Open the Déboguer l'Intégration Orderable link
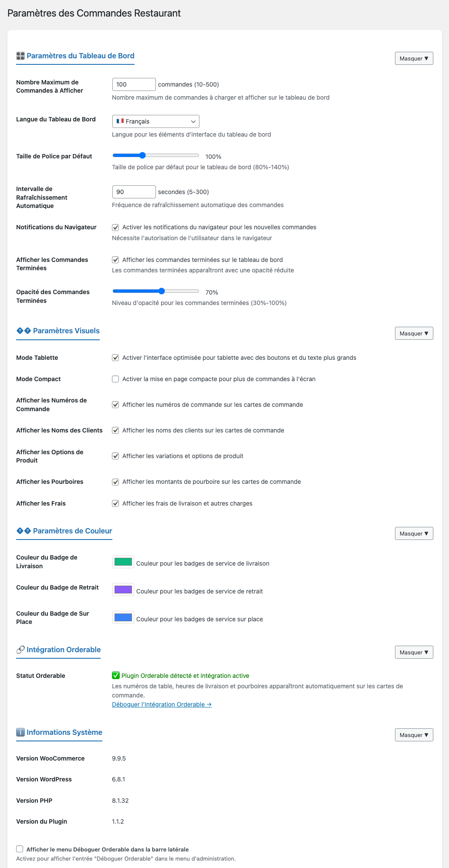This screenshot has height=868, width=449. click(x=162, y=704)
